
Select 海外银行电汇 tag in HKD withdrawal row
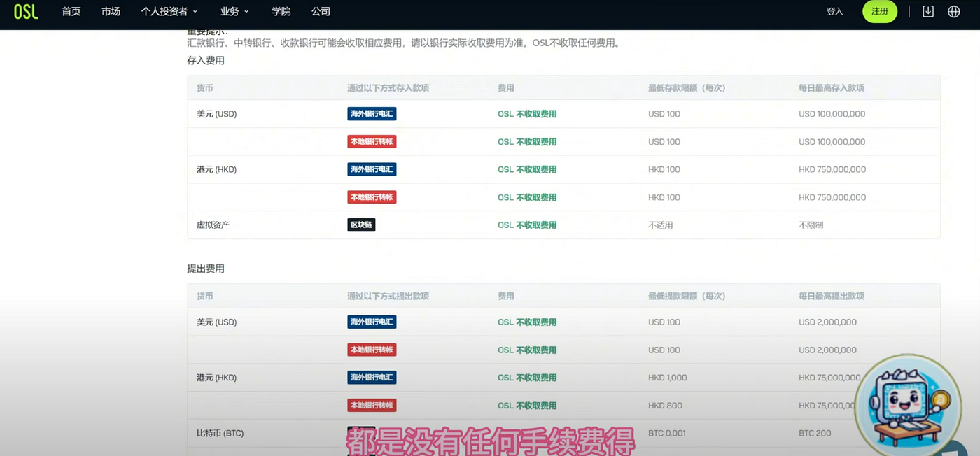click(372, 378)
